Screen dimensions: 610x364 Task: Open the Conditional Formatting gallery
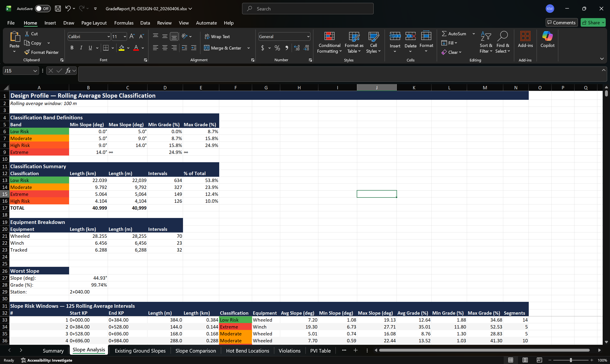point(329,42)
